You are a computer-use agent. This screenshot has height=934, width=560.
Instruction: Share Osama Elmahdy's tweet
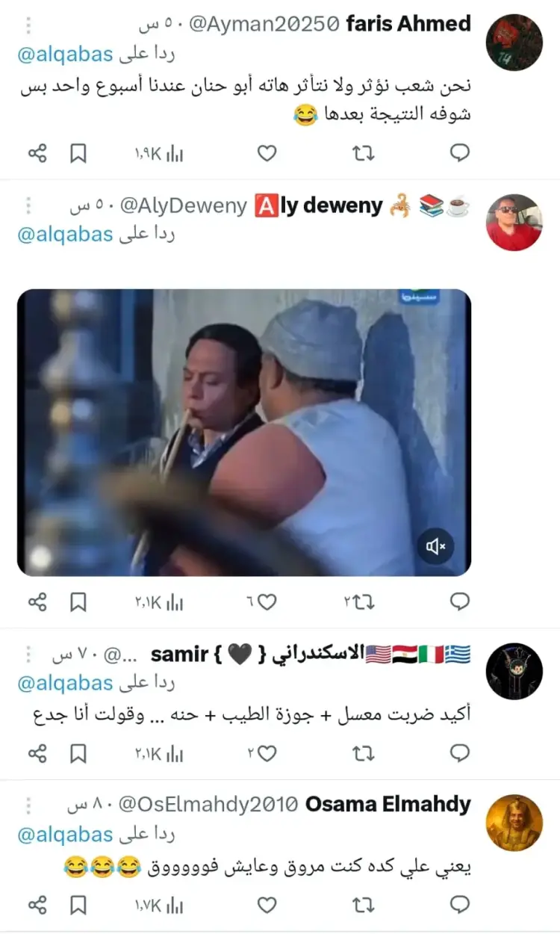(37, 905)
